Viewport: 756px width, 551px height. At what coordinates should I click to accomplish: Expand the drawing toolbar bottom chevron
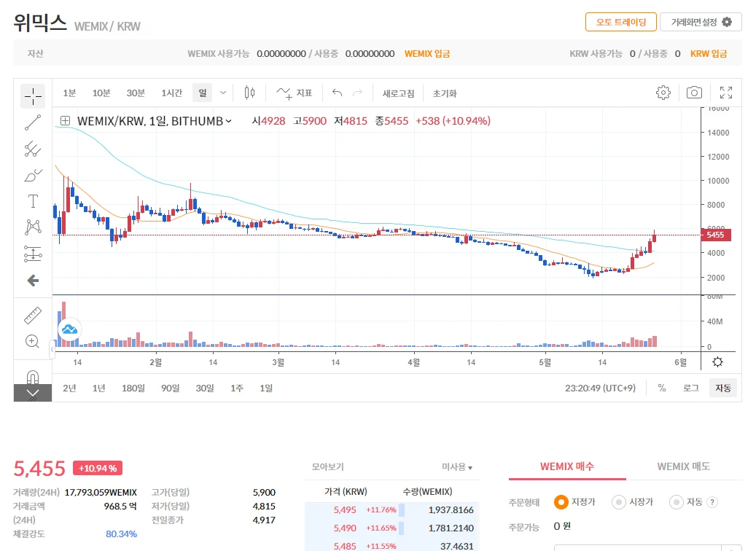pyautogui.click(x=33, y=393)
